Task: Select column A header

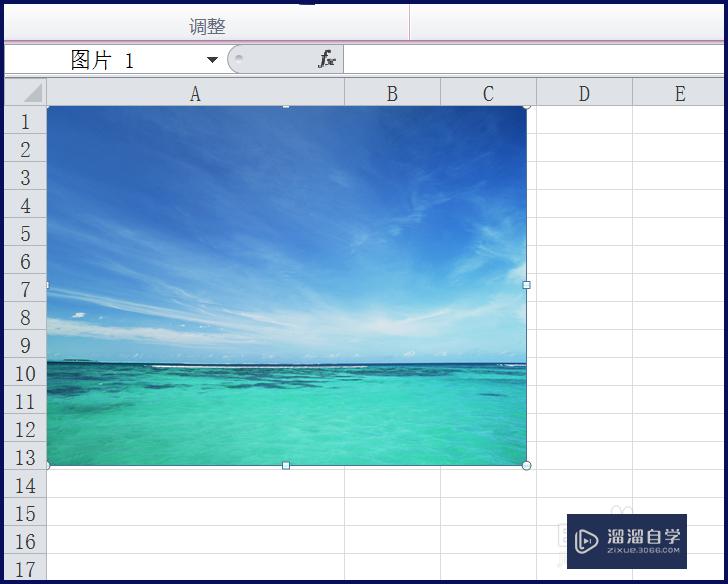Action: click(x=195, y=92)
